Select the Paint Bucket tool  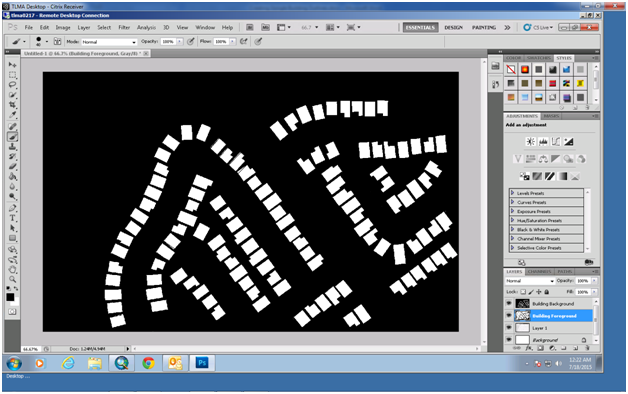[13, 177]
